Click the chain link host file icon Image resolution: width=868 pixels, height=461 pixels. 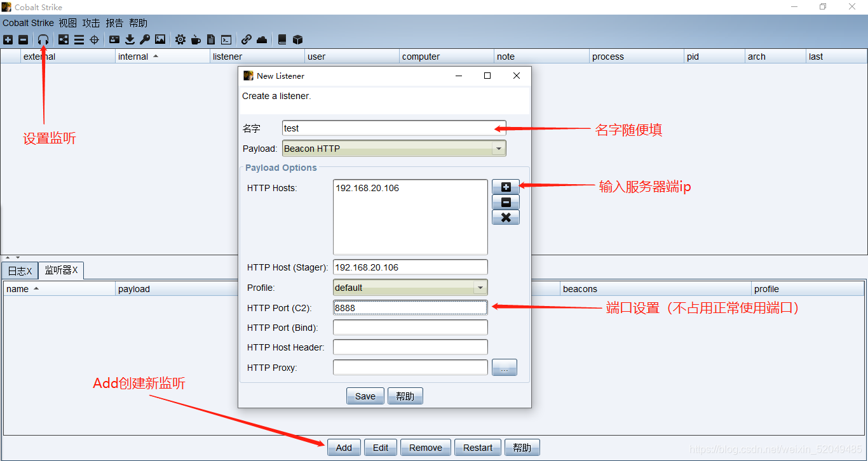(247, 39)
